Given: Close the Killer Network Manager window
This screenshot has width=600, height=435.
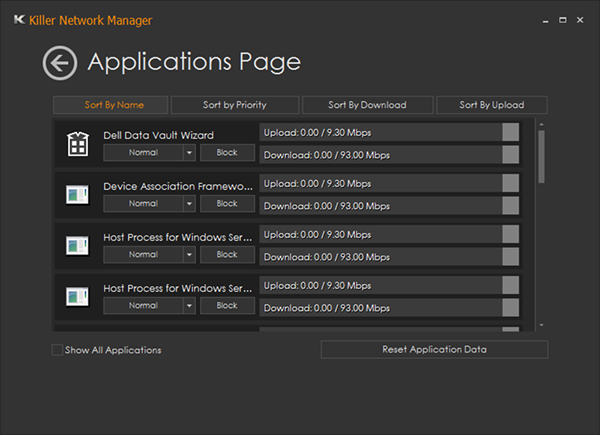Looking at the screenshot, I should click(580, 20).
